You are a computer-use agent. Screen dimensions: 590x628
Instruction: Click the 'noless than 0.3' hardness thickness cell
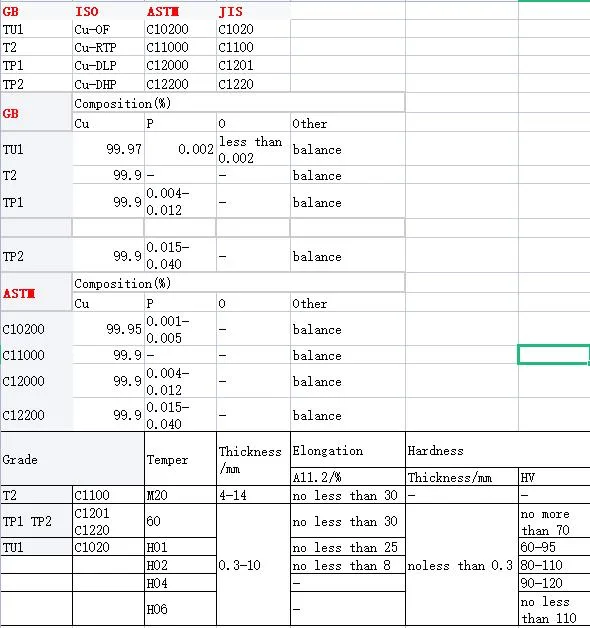coord(462,565)
